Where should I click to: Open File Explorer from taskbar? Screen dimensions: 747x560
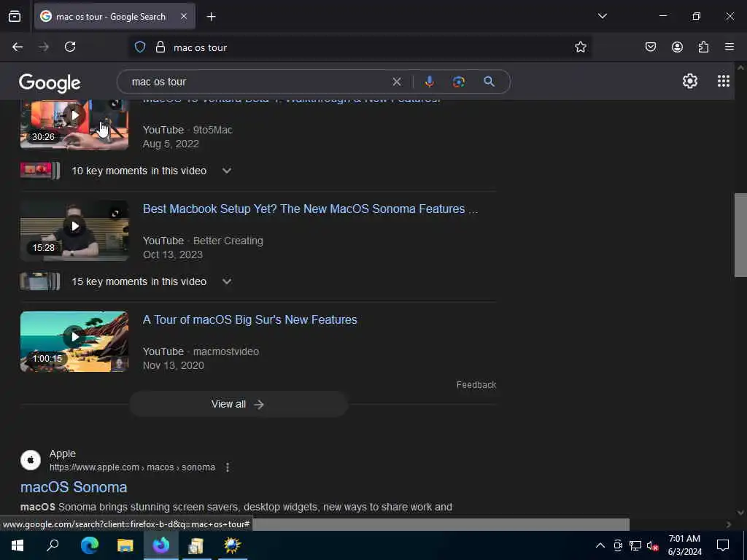(x=125, y=545)
